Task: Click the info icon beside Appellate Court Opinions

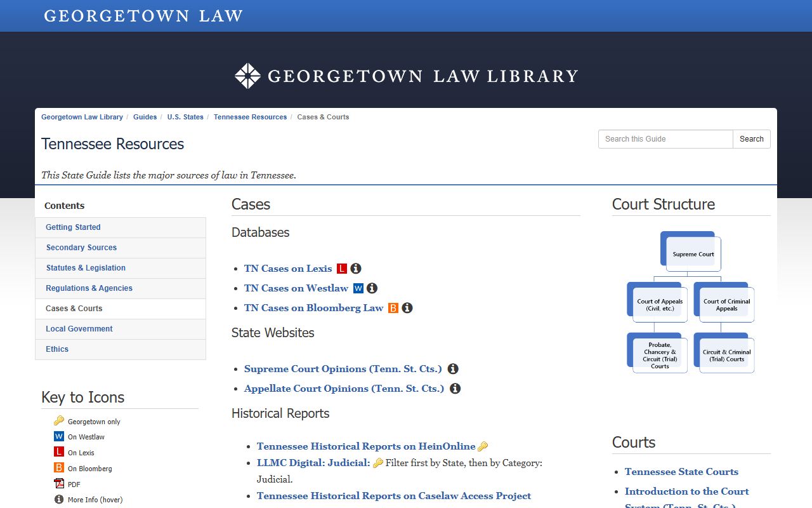Action: coord(455,389)
